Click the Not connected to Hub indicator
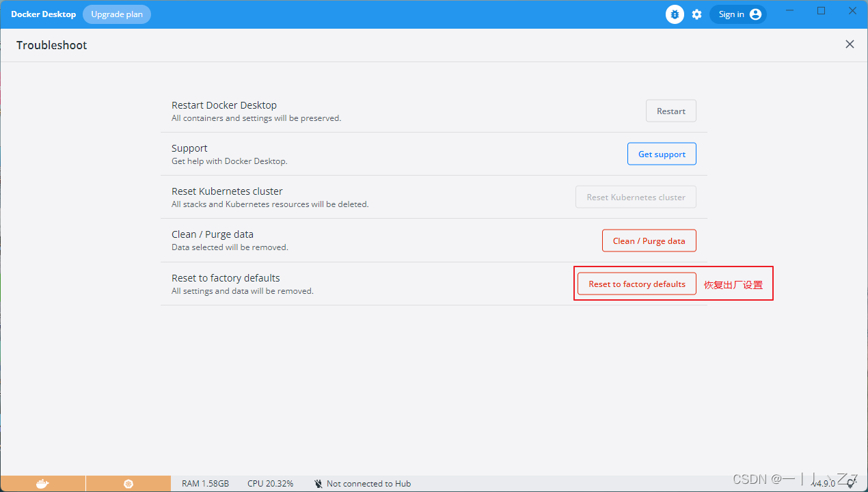This screenshot has height=492, width=868. pyautogui.click(x=362, y=484)
